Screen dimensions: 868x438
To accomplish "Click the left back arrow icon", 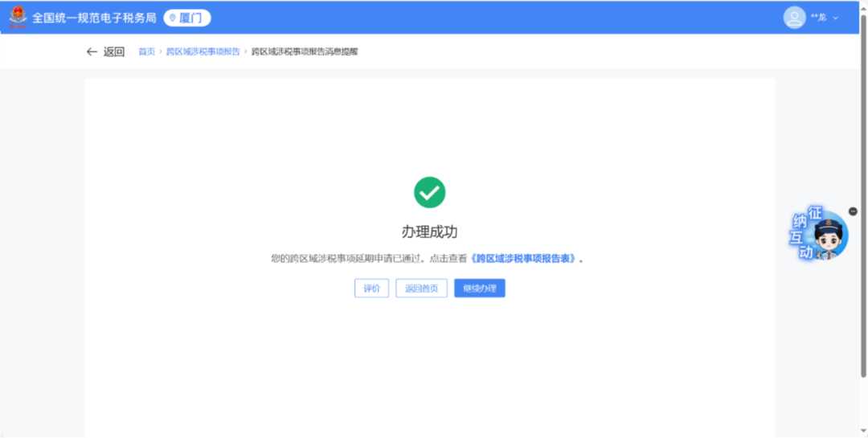I will tap(92, 52).
